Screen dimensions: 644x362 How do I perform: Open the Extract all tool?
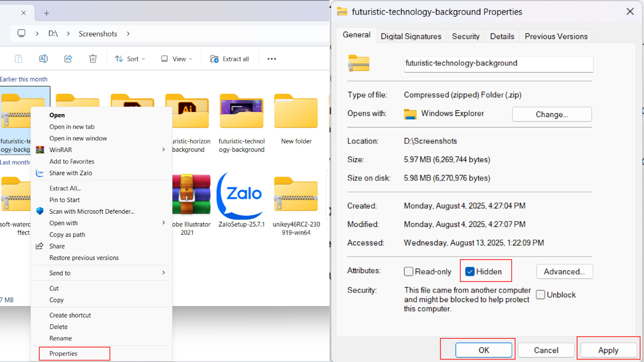point(230,59)
